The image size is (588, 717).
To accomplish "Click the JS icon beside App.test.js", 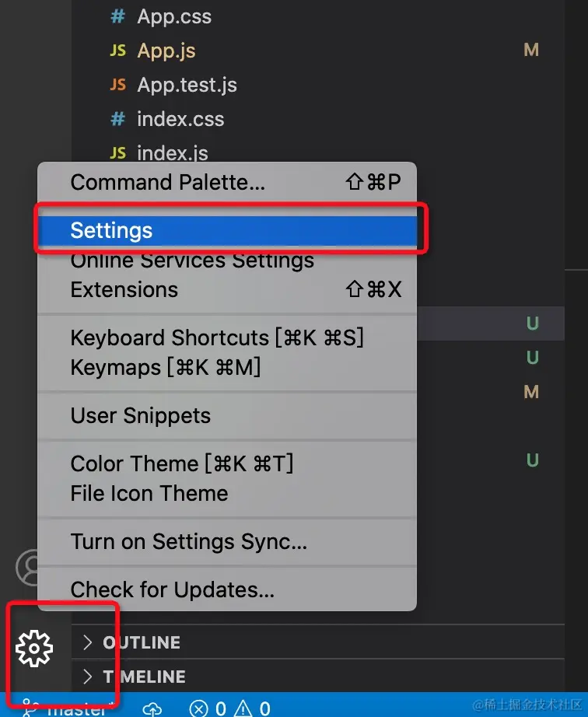I will pyautogui.click(x=118, y=85).
